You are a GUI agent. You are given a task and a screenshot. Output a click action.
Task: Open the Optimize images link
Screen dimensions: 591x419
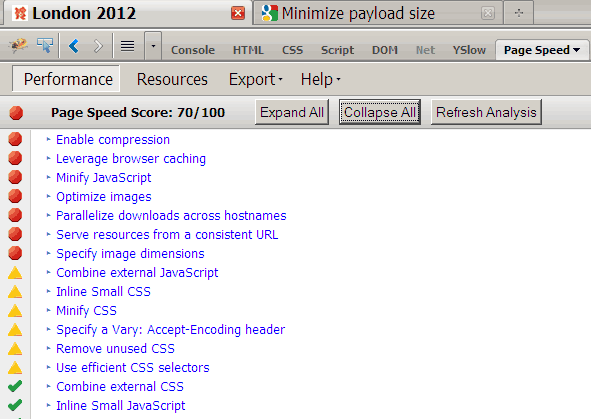coord(104,197)
